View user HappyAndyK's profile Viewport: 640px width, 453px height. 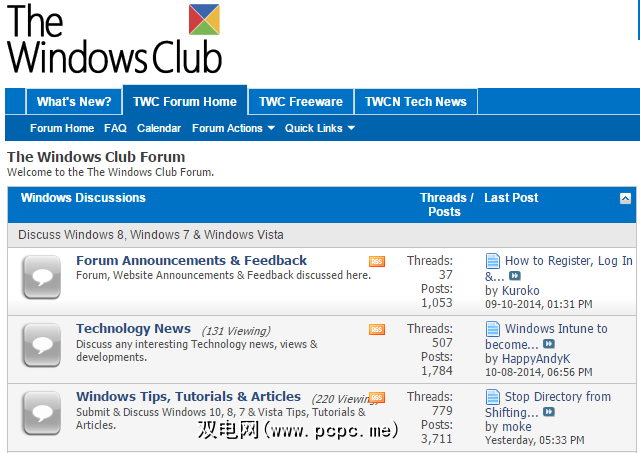tap(536, 359)
